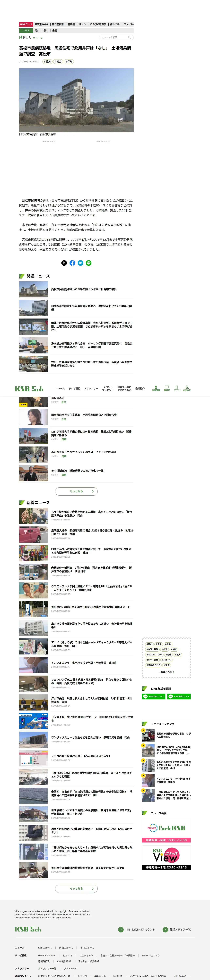The height and width of the screenshot is (980, 210).
Task: Click the arrow icon beside 配信メディア一覧
Action: [165, 929]
